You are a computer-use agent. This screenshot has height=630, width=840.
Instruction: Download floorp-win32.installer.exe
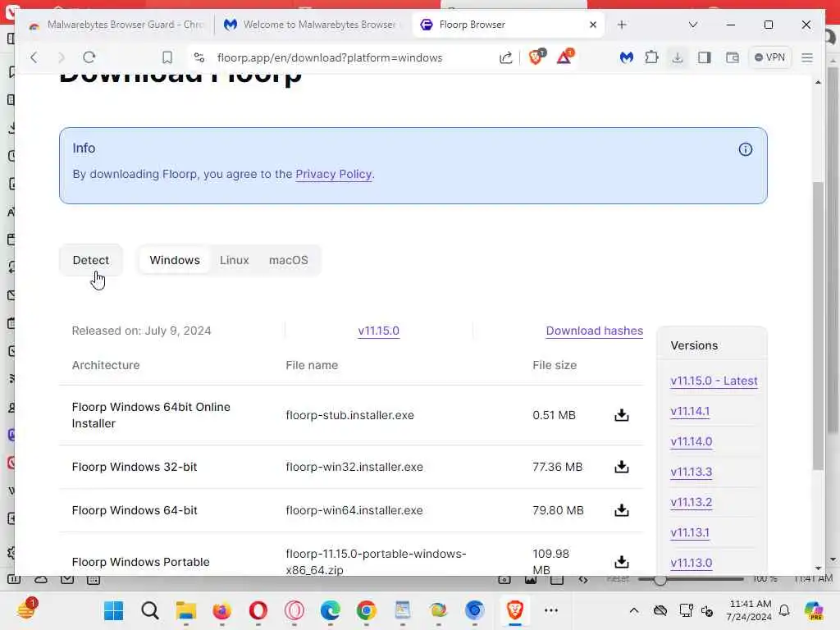[x=622, y=467]
